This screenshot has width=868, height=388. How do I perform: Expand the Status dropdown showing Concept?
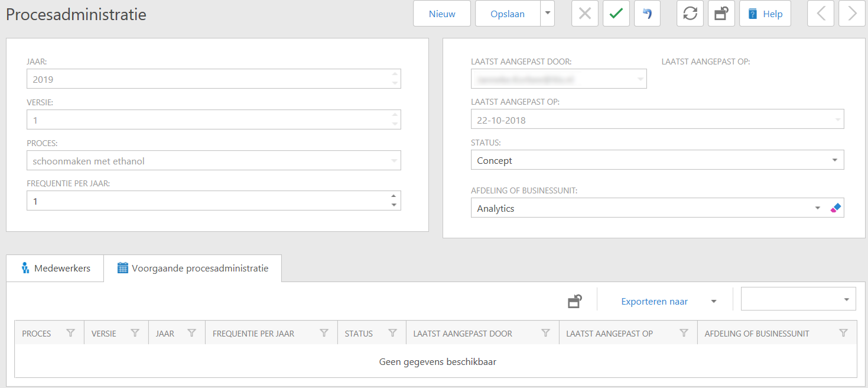coord(834,160)
